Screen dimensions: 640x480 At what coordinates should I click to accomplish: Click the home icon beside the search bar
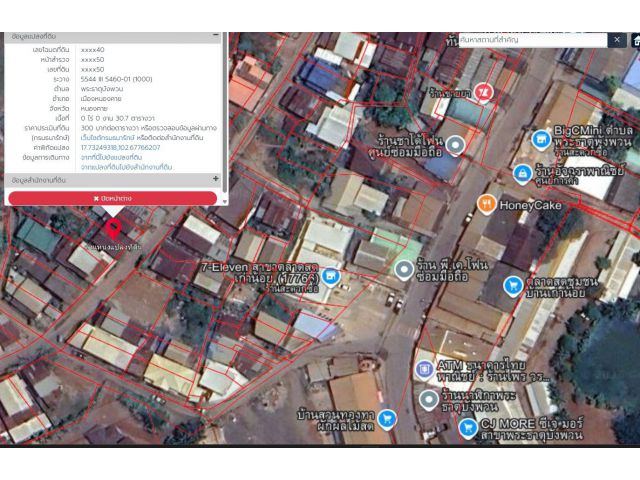pos(635,40)
